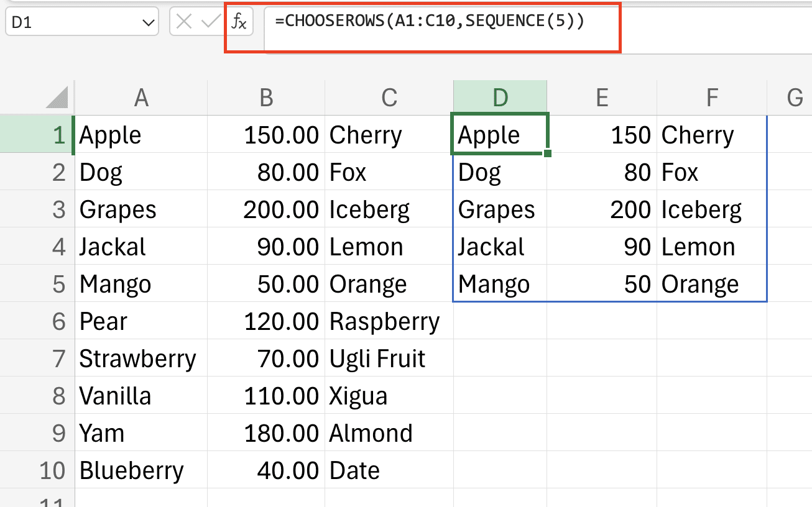Select column G header
The width and height of the screenshot is (812, 507).
(790, 98)
